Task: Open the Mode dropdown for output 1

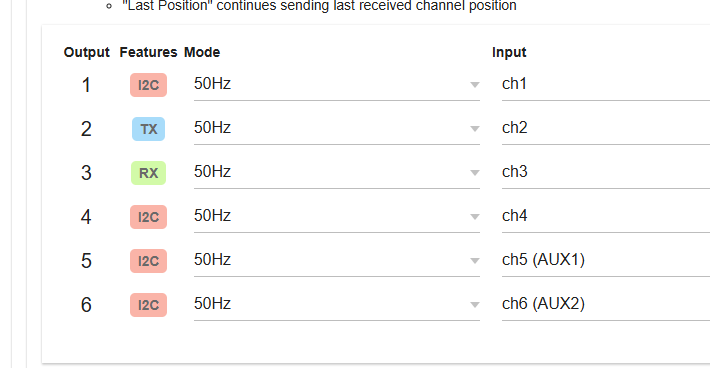Action: (x=337, y=84)
